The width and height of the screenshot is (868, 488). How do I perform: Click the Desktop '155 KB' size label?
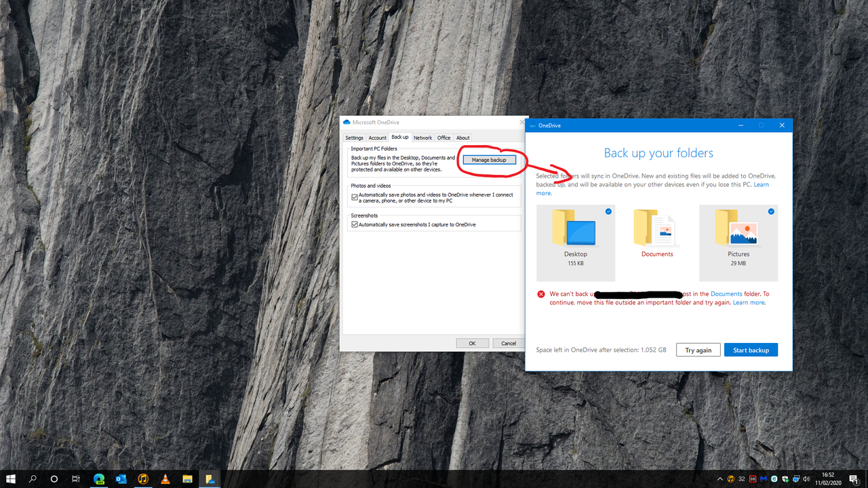tap(576, 263)
